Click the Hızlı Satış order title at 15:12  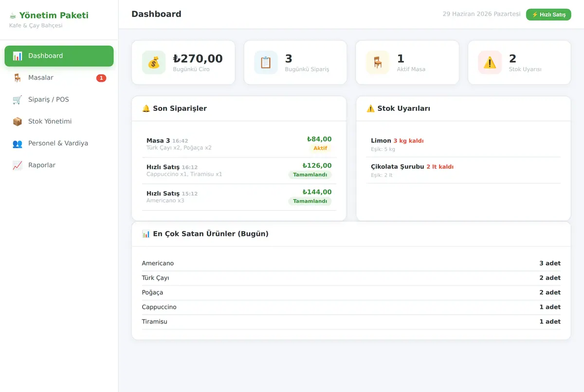[163, 193]
